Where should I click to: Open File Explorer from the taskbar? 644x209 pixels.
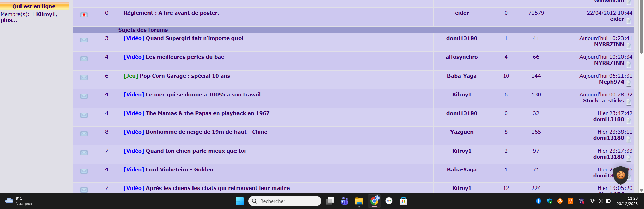tap(359, 201)
